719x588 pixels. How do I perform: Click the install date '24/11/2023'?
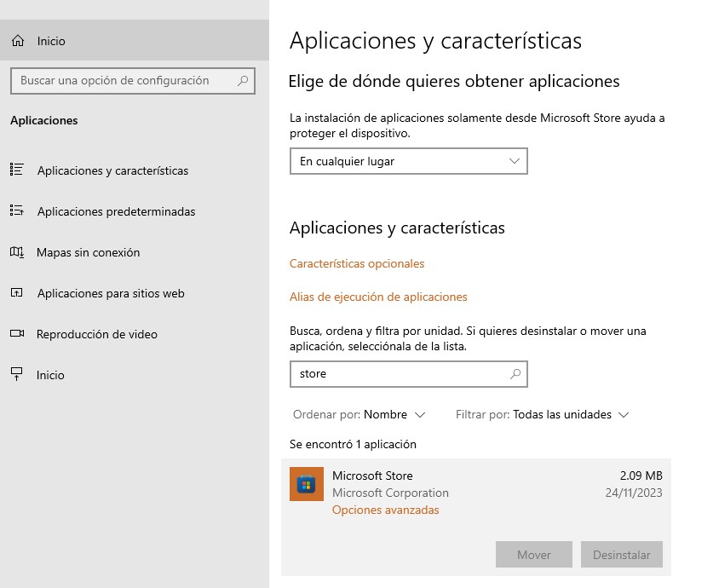click(x=634, y=493)
